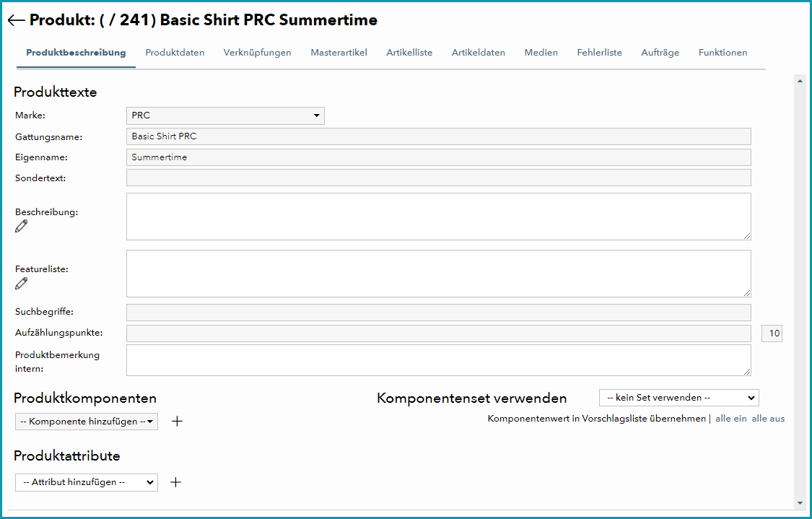Click the Aufzählungspunkte: label
This screenshot has width=812, height=519.
click(x=59, y=333)
